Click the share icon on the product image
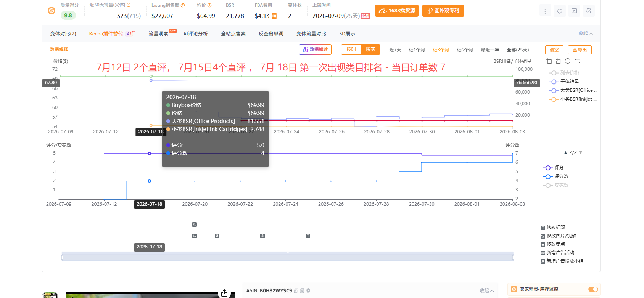Screen dimensions: 644x298 pyautogui.click(x=224, y=293)
